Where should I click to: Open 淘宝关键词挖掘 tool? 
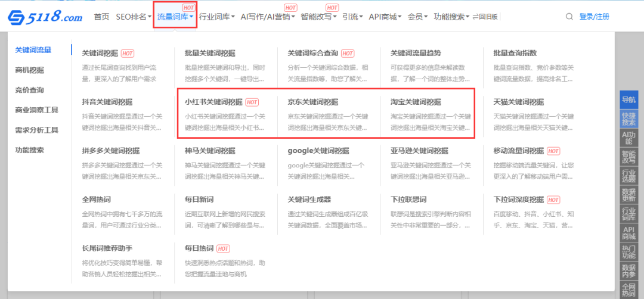click(x=416, y=102)
